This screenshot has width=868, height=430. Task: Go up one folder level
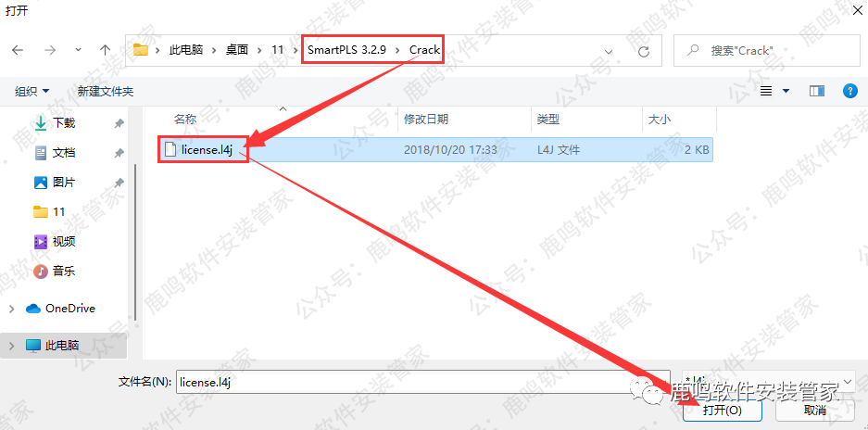(x=106, y=50)
